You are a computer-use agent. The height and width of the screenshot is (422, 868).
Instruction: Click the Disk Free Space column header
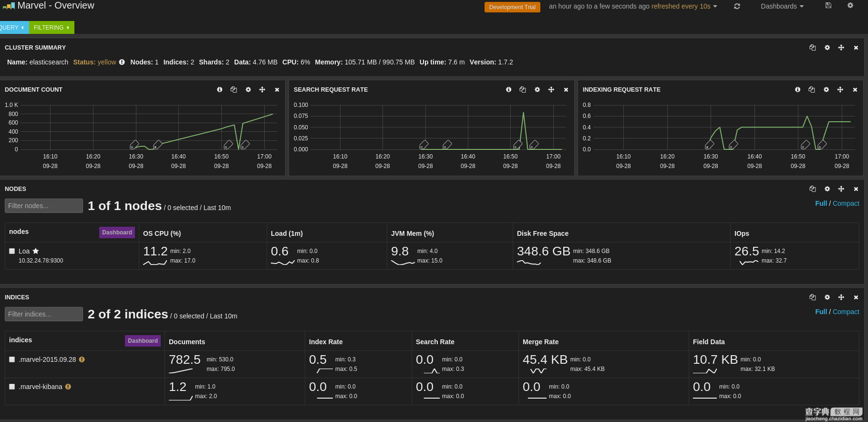[x=543, y=233]
